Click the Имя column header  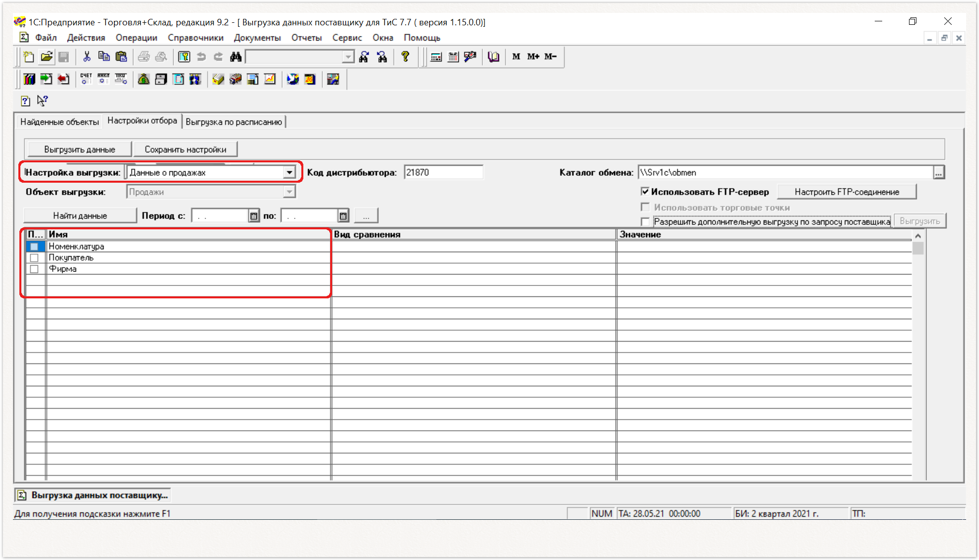(x=188, y=234)
